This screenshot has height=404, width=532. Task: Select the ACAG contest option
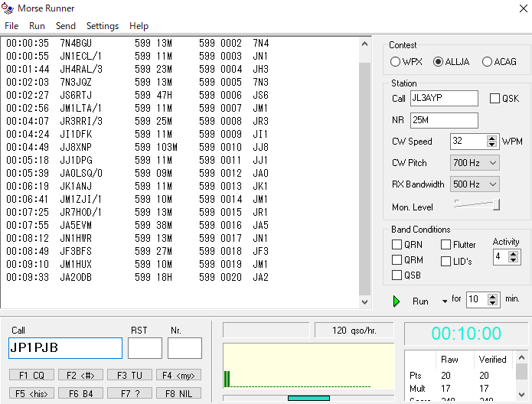click(x=488, y=62)
